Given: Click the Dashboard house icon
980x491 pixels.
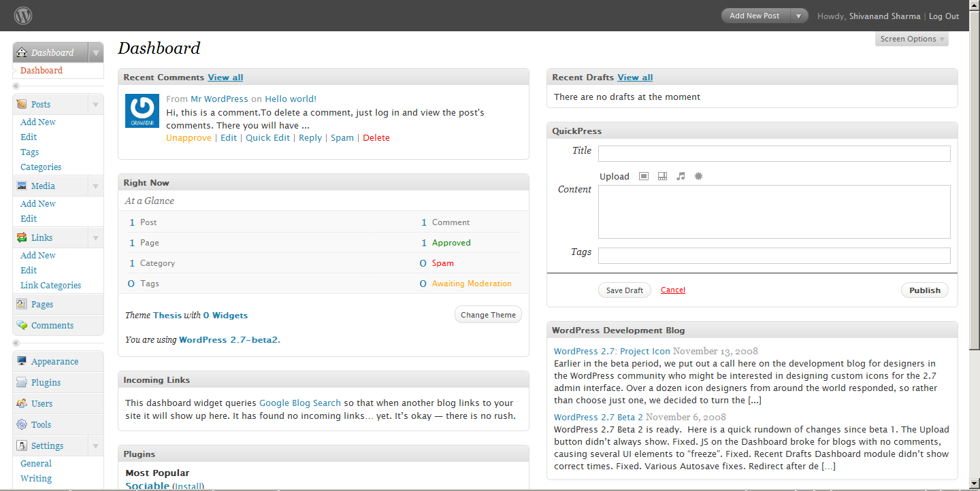Looking at the screenshot, I should (x=22, y=52).
